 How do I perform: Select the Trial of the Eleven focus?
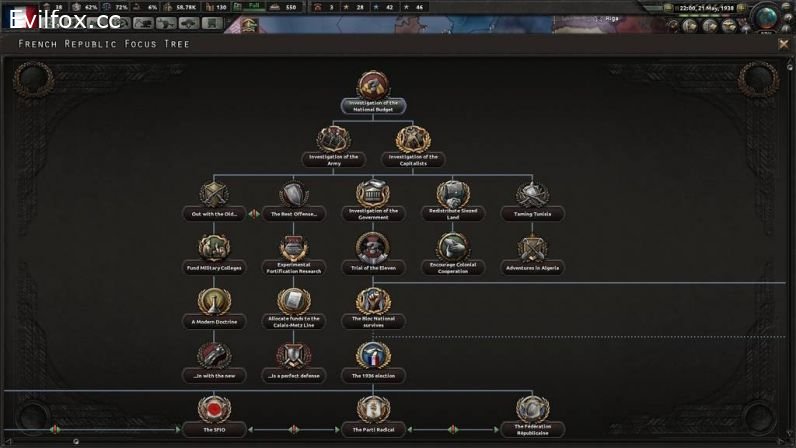click(373, 250)
